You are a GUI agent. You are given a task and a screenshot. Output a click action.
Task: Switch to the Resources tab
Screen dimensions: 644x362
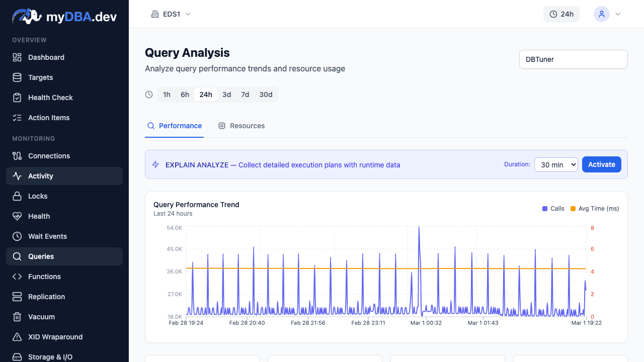(242, 126)
